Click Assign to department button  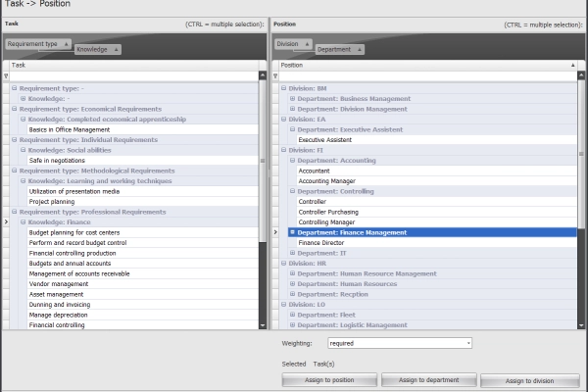[428, 380]
